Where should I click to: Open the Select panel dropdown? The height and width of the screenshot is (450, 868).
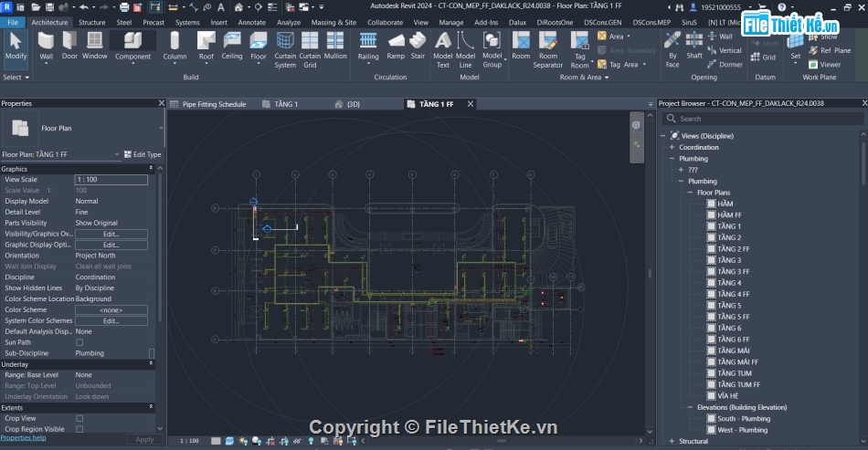click(x=16, y=78)
